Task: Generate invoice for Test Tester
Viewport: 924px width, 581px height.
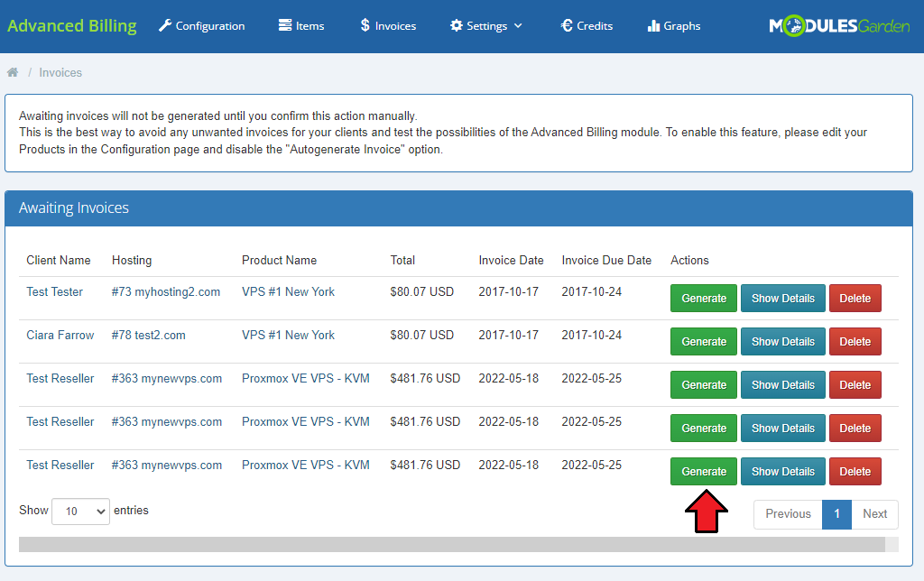Action: coord(704,298)
